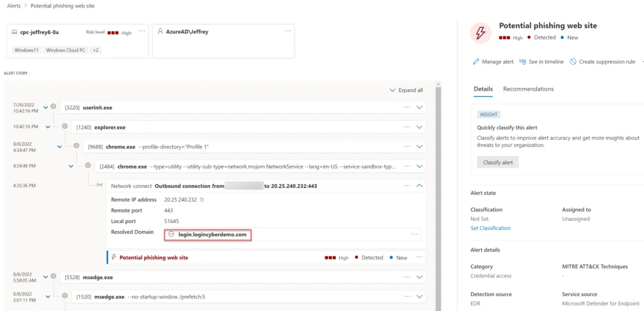Select the Details tab
This screenshot has height=311, width=644.
point(483,89)
